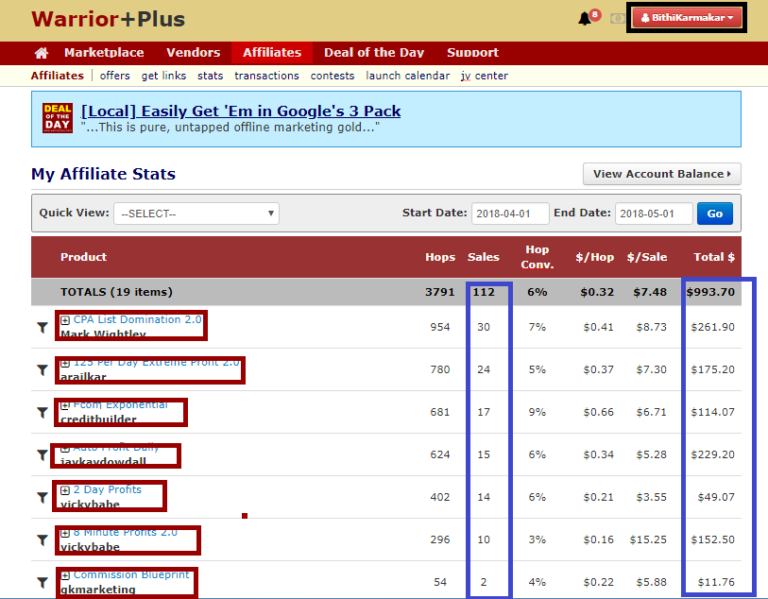Open the Easily Get 'Em in Google's 3 Pack deal

tap(241, 111)
